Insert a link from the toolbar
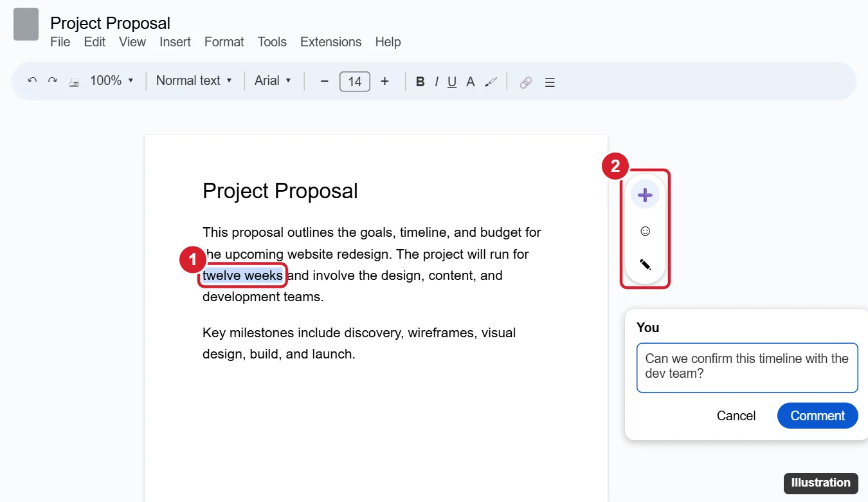The height and width of the screenshot is (502, 868). [526, 82]
